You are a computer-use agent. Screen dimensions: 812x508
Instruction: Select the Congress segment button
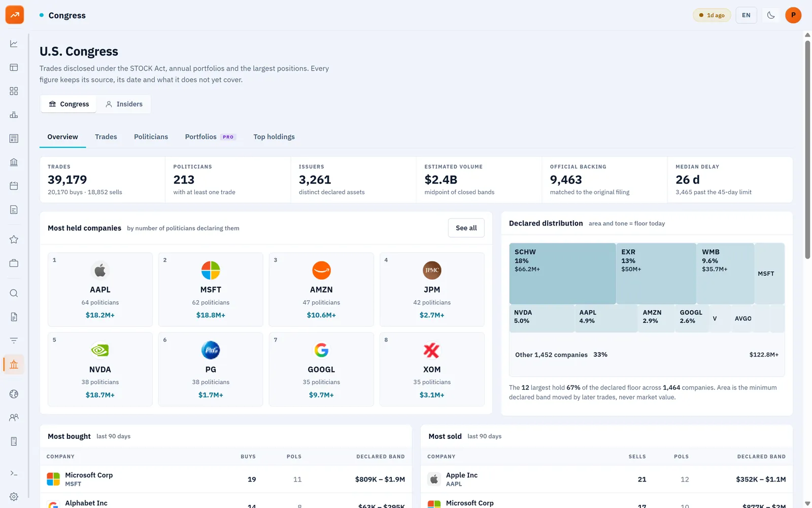tap(69, 104)
